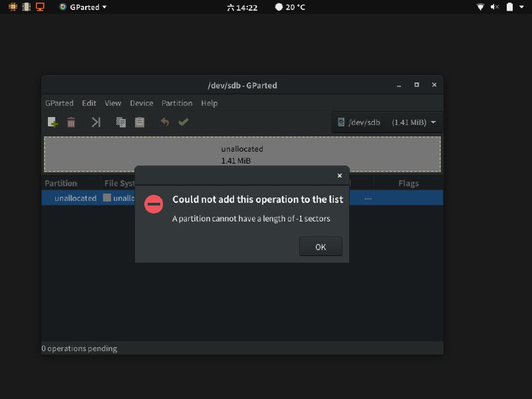
Task: Click the Copy partition icon
Action: pos(121,122)
